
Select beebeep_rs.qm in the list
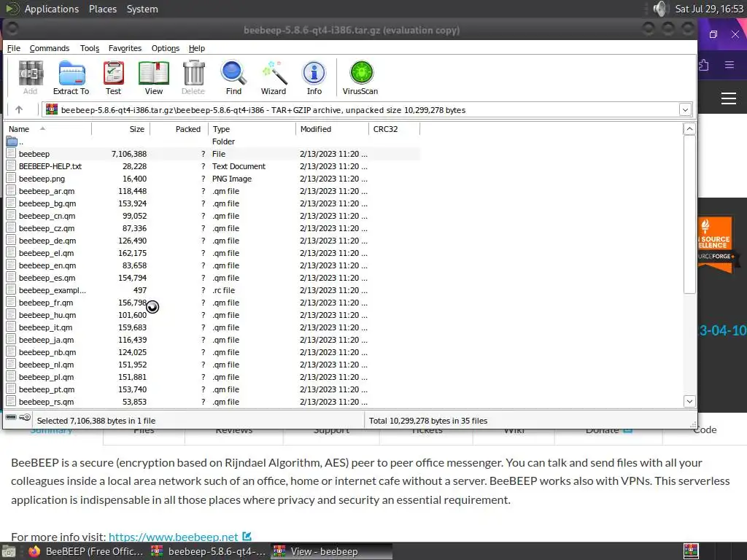[x=212, y=402]
